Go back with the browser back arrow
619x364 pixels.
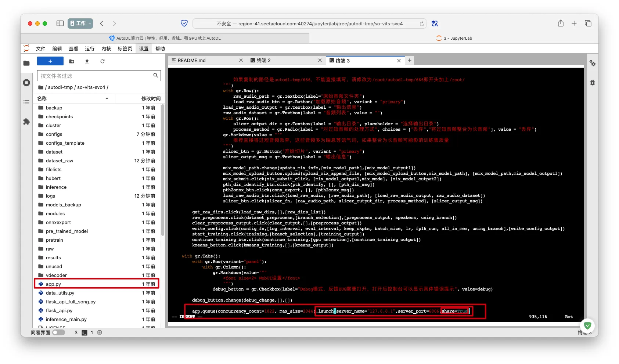pos(102,24)
